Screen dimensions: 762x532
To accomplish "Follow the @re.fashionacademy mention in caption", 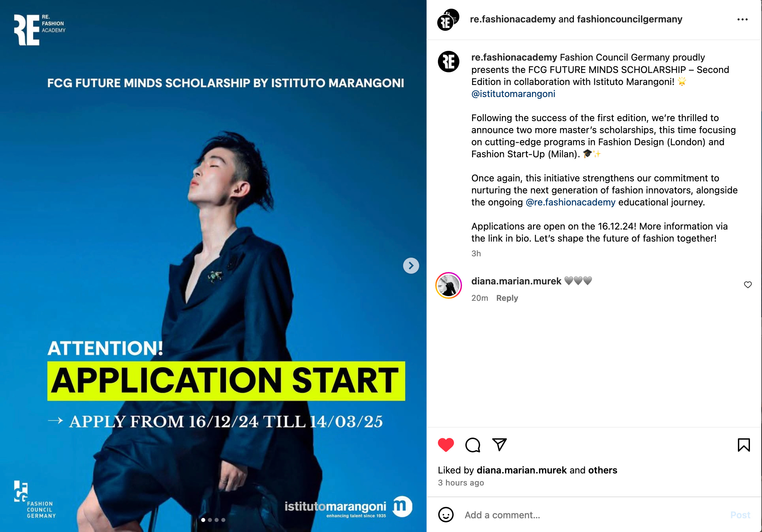I will click(x=570, y=202).
